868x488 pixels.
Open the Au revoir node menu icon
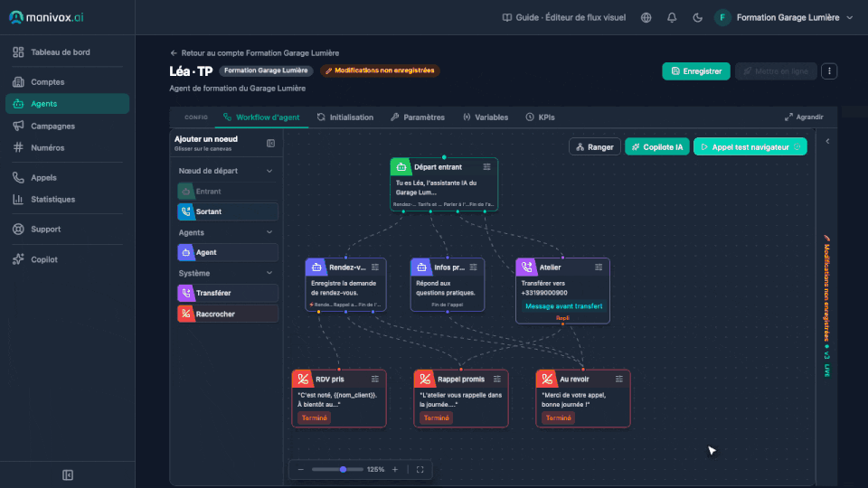[618, 379]
